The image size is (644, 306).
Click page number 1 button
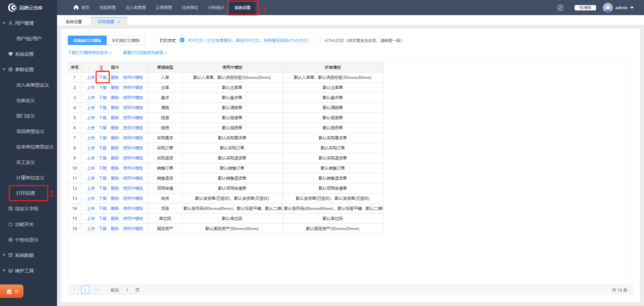85,290
